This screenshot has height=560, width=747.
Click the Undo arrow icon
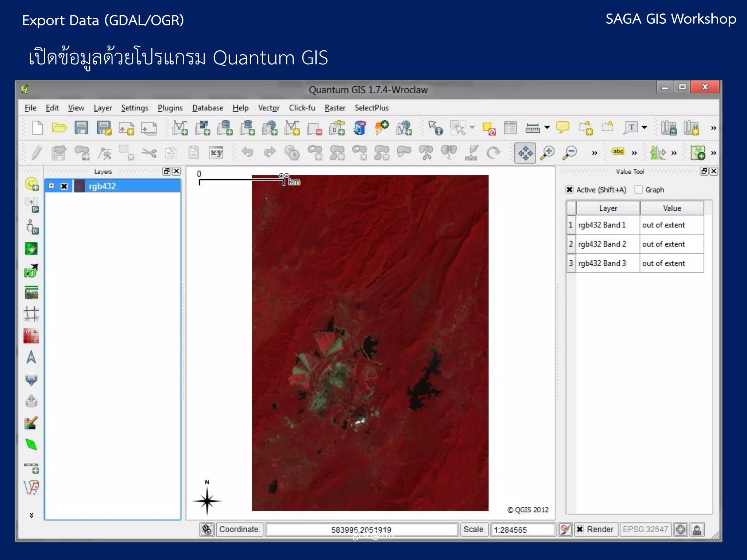(x=247, y=152)
